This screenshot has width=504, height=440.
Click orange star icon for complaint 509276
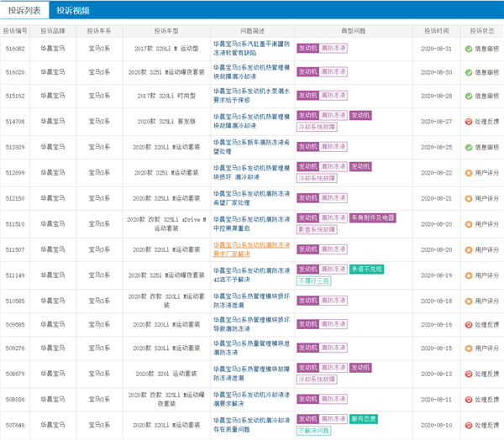[469, 348]
